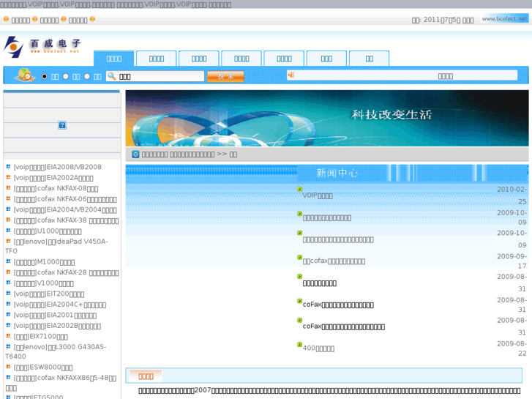This screenshot has width=532, height=399.
Task: Click the orange speaker announcement icon
Action: (291, 75)
